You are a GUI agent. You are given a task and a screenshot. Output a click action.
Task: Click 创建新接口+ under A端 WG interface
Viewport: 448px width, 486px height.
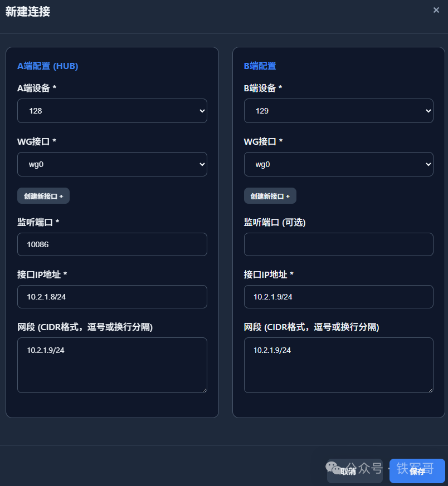coord(43,195)
